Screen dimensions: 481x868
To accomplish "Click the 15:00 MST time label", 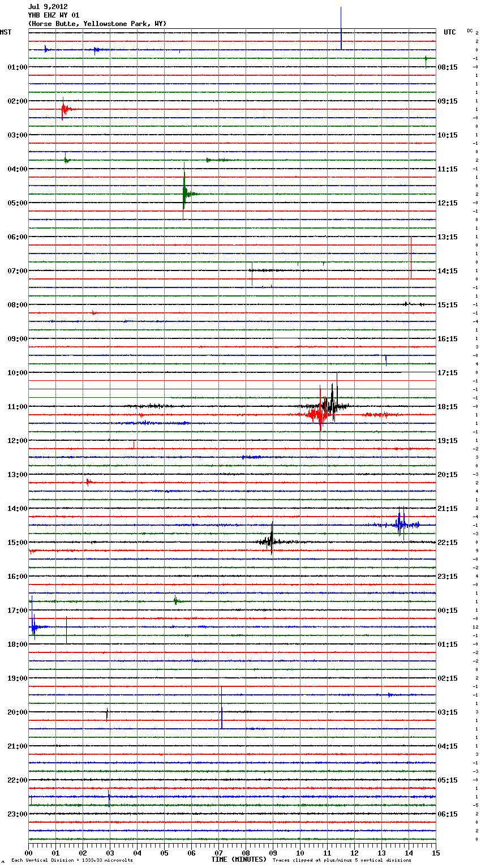I will click(18, 543).
